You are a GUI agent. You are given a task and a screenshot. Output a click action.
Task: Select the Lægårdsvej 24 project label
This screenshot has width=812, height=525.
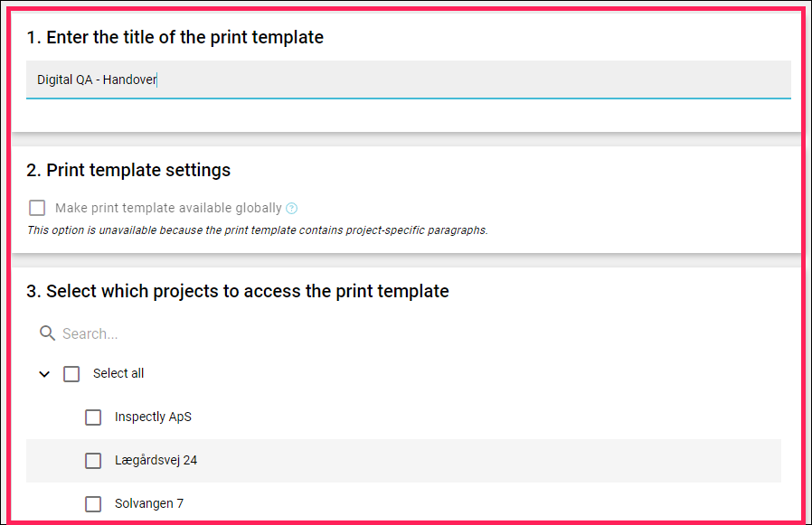[x=156, y=460]
